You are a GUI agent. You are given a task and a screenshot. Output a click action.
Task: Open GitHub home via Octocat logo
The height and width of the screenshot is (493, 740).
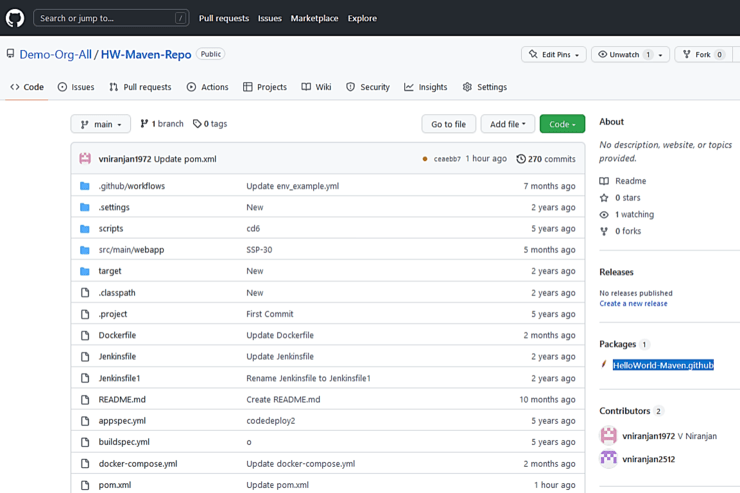click(15, 18)
